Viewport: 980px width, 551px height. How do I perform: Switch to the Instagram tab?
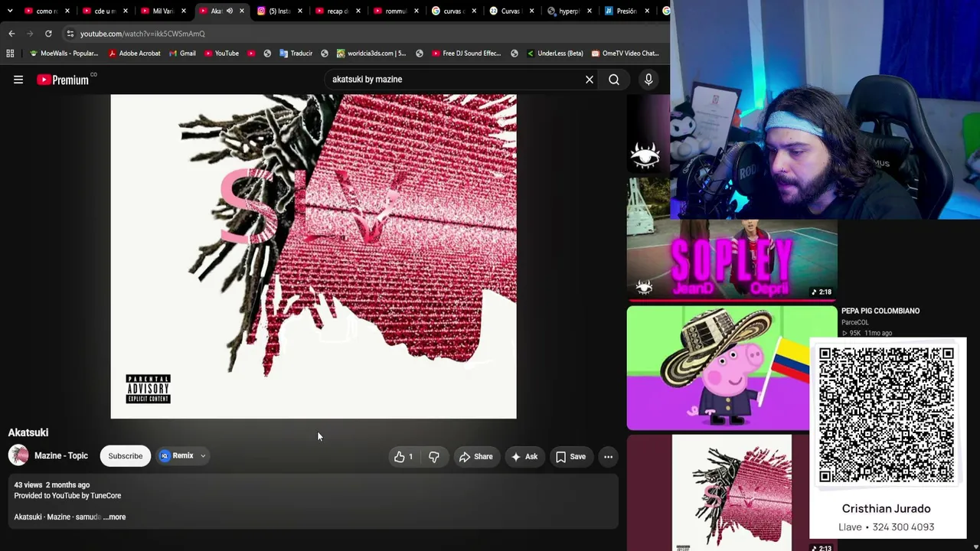pos(274,11)
